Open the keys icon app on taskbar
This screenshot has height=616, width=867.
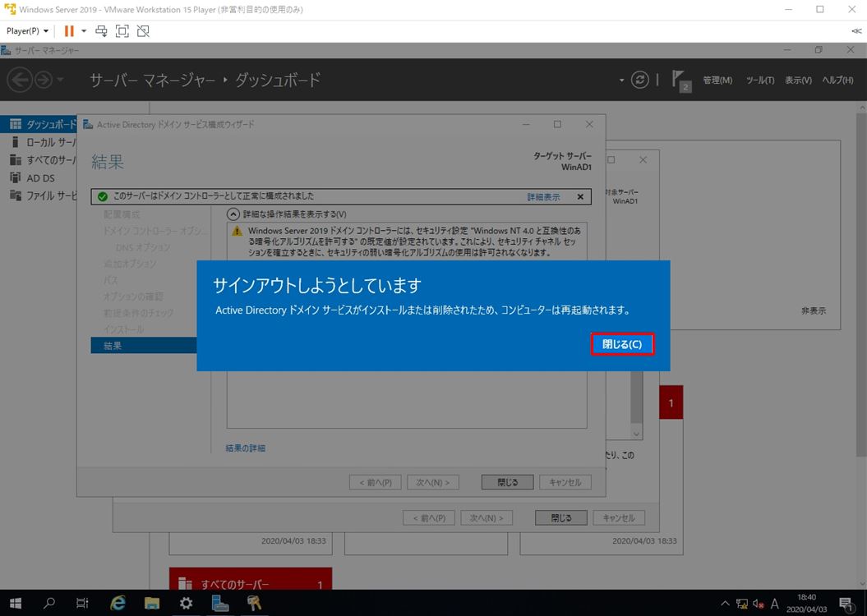(255, 604)
